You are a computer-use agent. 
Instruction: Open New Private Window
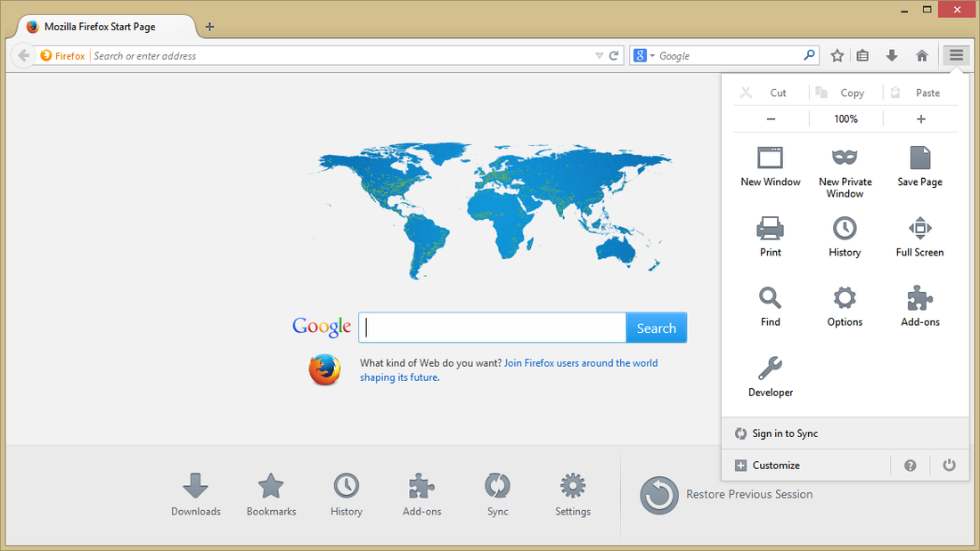(x=845, y=173)
